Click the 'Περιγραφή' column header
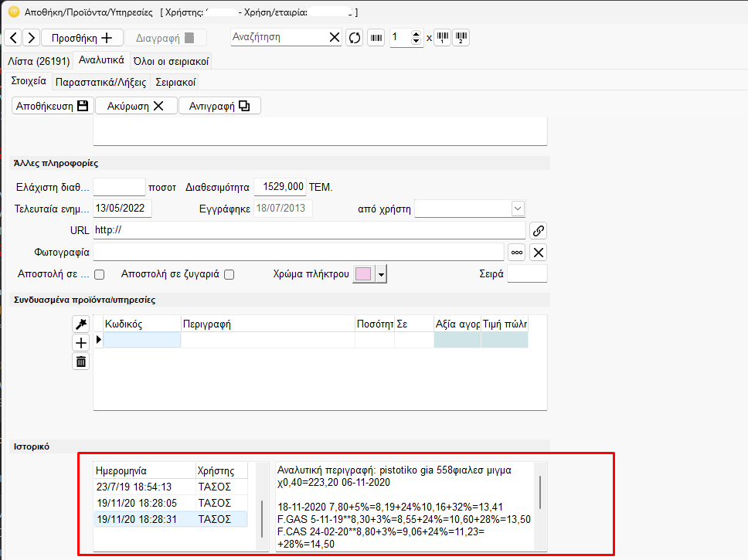Screen dimensions: 748x560 point(268,324)
